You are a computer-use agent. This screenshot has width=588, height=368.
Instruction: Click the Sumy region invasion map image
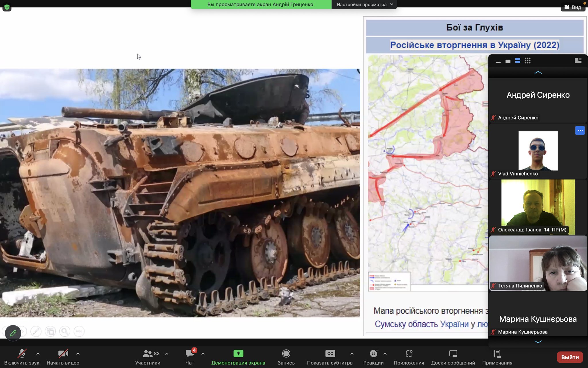pyautogui.click(x=428, y=173)
